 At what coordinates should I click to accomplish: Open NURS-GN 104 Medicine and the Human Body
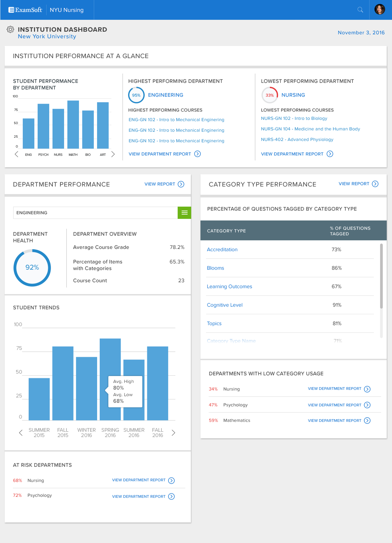(x=310, y=129)
